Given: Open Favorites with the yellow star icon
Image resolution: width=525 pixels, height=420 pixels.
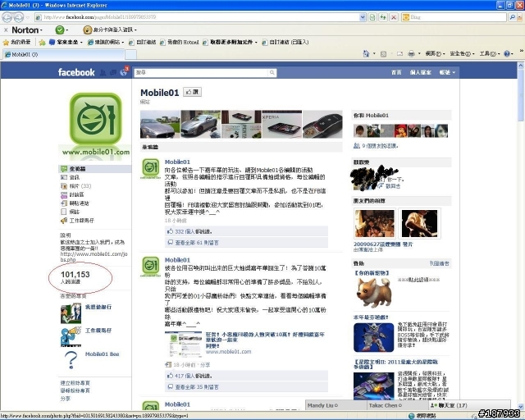Looking at the screenshot, I should point(6,42).
